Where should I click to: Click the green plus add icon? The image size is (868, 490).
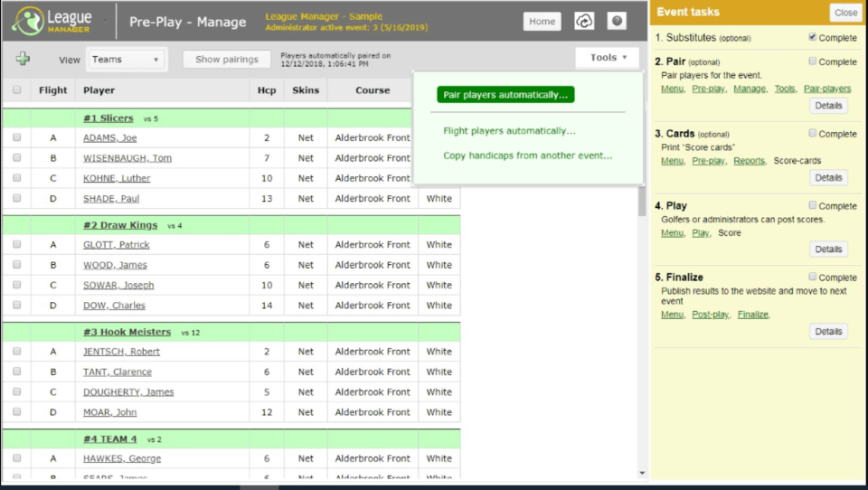23,59
